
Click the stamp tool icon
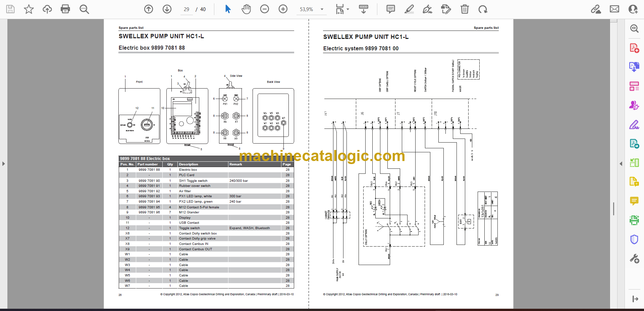(446, 9)
